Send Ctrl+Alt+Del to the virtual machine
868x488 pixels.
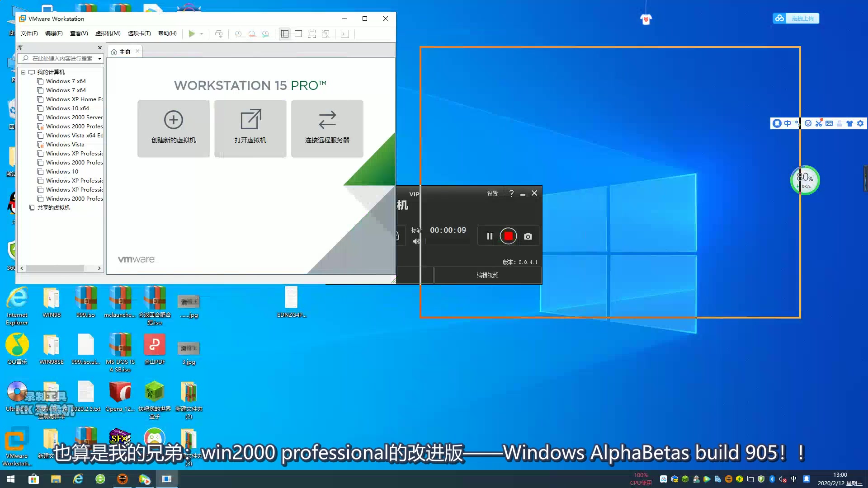coord(219,33)
